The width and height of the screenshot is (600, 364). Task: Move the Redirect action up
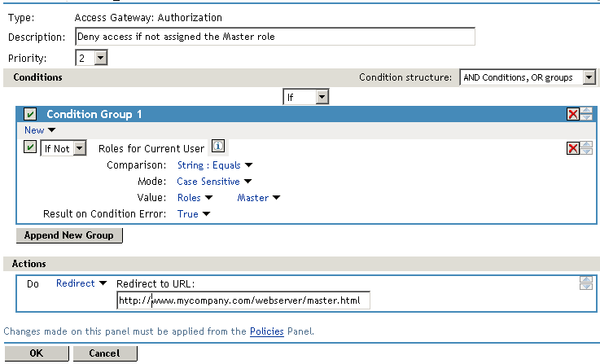[x=585, y=279]
